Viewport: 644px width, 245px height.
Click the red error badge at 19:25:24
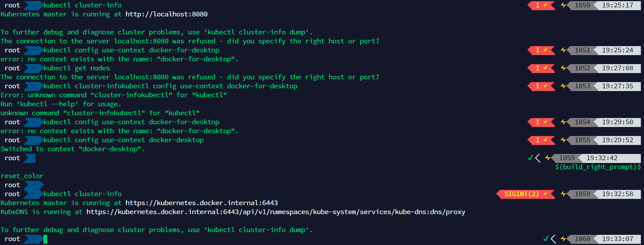[x=541, y=50]
